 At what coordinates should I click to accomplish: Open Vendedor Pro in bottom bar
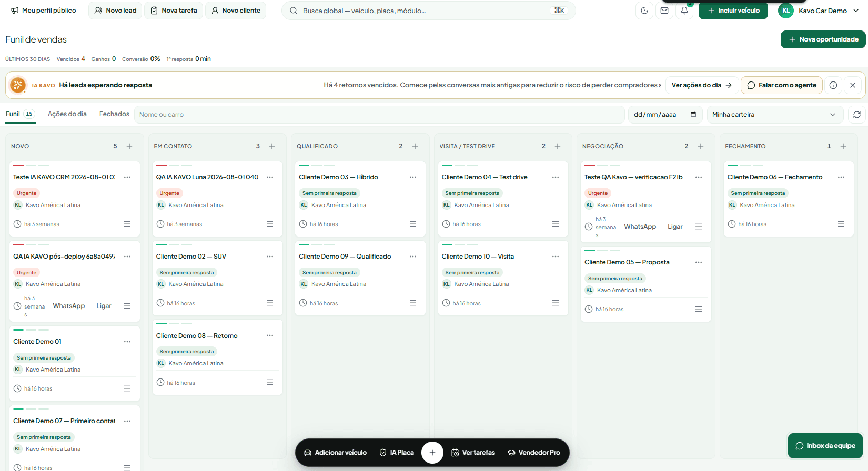click(533, 453)
